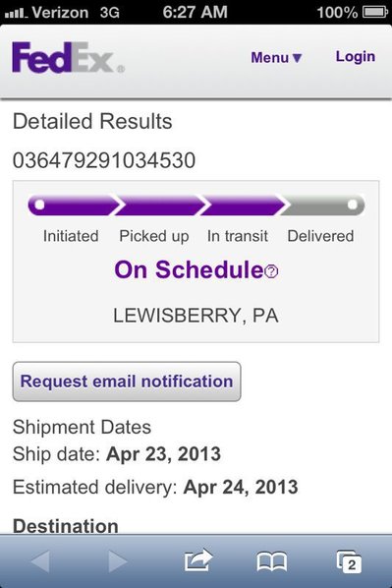Image resolution: width=392 pixels, height=588 pixels.
Task: Open the Safari share icon
Action: click(198, 560)
